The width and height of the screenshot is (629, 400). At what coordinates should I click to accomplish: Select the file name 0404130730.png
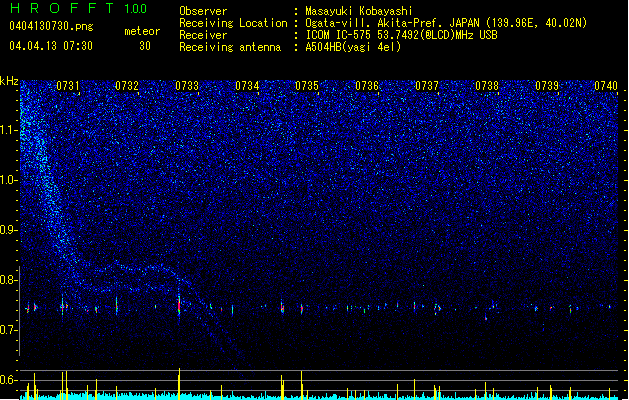pyautogui.click(x=51, y=26)
